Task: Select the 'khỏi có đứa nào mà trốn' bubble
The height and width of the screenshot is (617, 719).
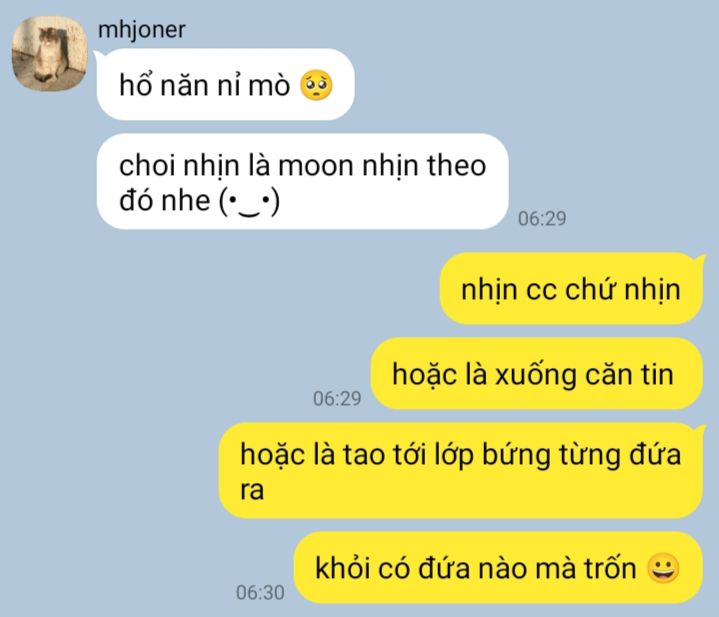Action: coord(498,567)
